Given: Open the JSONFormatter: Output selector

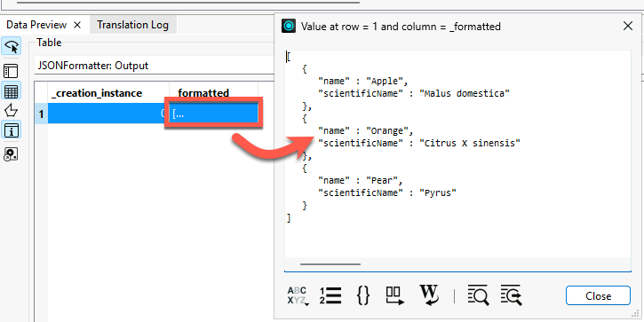Looking at the screenshot, I should point(155,66).
